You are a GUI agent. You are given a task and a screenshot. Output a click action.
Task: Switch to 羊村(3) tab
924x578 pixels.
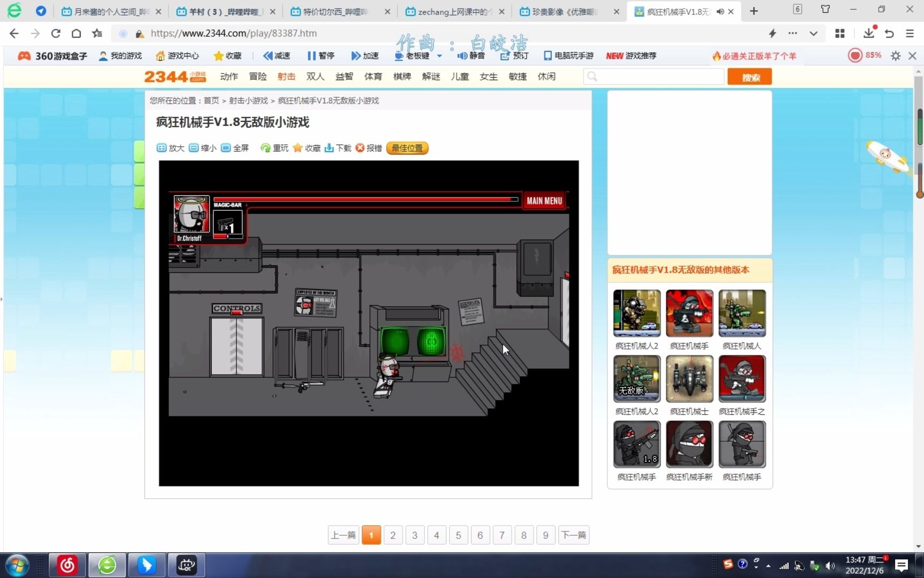pos(225,11)
